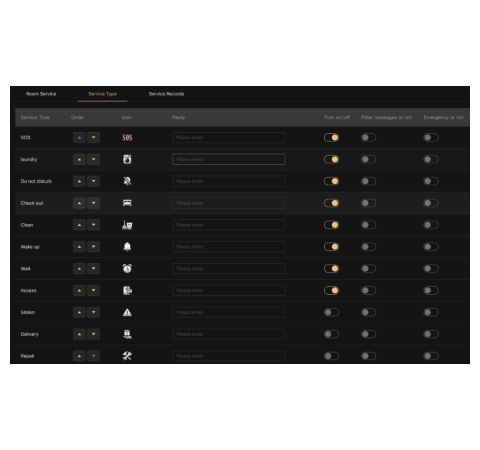The width and height of the screenshot is (480, 450).
Task: Move Stolen row up in order
Action: [x=79, y=312]
